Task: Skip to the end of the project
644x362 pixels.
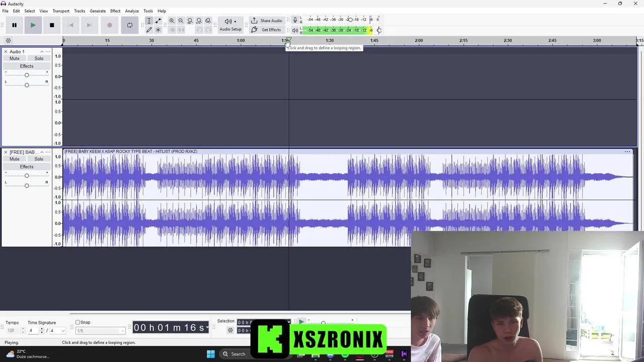Action: pos(90,25)
